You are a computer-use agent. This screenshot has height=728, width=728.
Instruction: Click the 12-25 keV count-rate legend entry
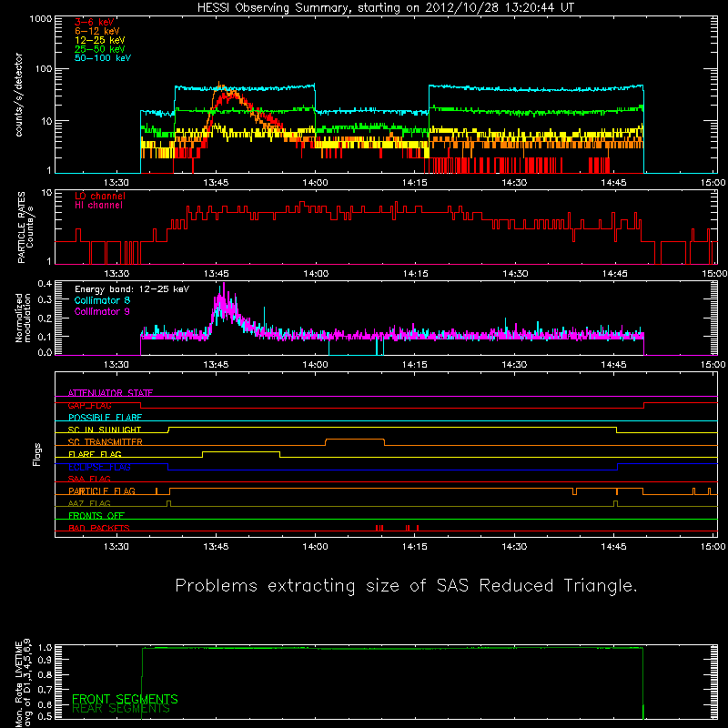[x=99, y=40]
